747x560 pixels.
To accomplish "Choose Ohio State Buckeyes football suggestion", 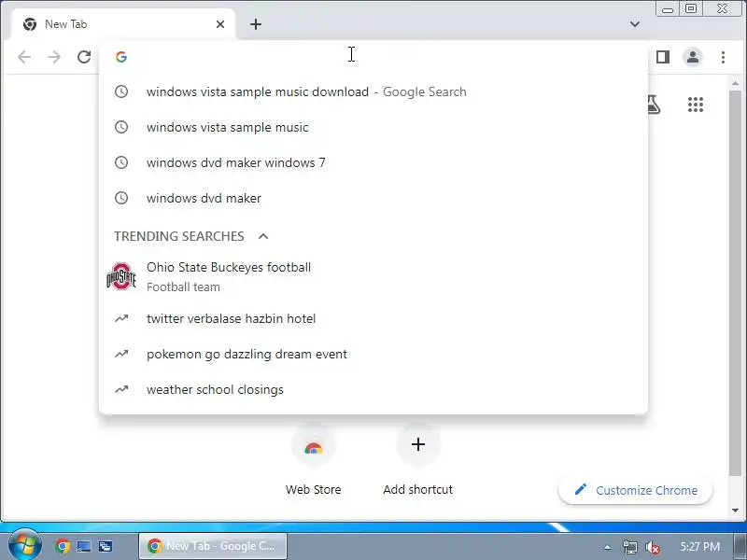I will point(373,276).
